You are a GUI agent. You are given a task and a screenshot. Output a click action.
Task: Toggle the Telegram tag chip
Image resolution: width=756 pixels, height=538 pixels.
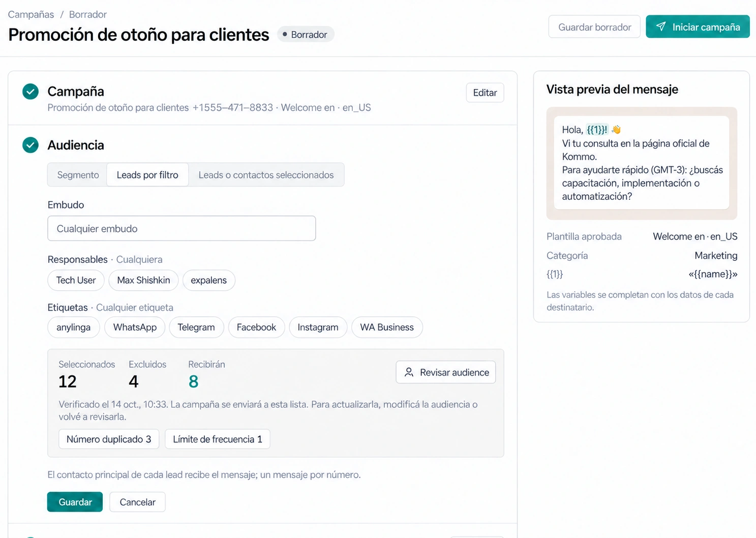[196, 327]
